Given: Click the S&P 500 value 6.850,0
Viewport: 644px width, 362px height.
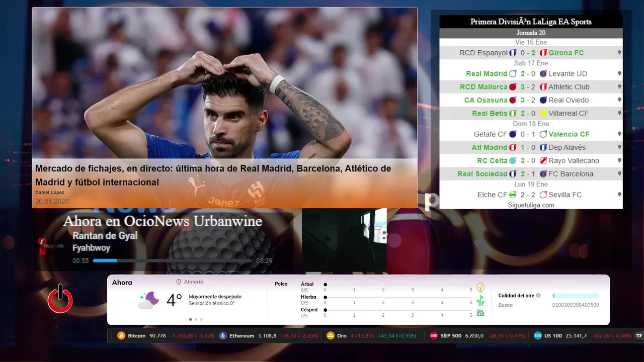Looking at the screenshot, I should [x=474, y=336].
